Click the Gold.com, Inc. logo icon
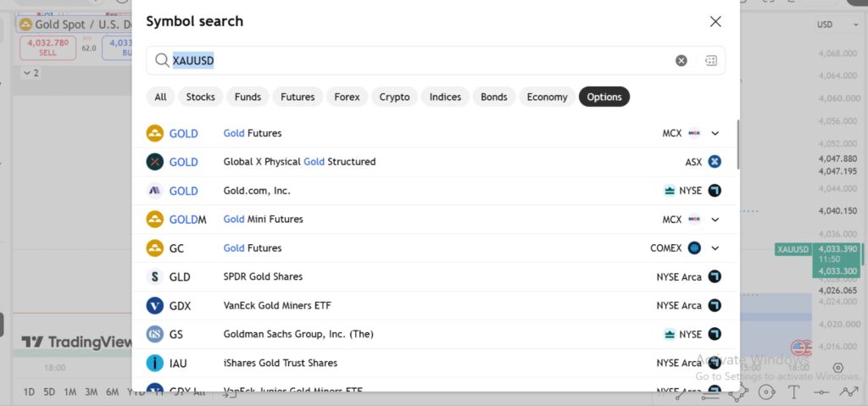 [155, 191]
